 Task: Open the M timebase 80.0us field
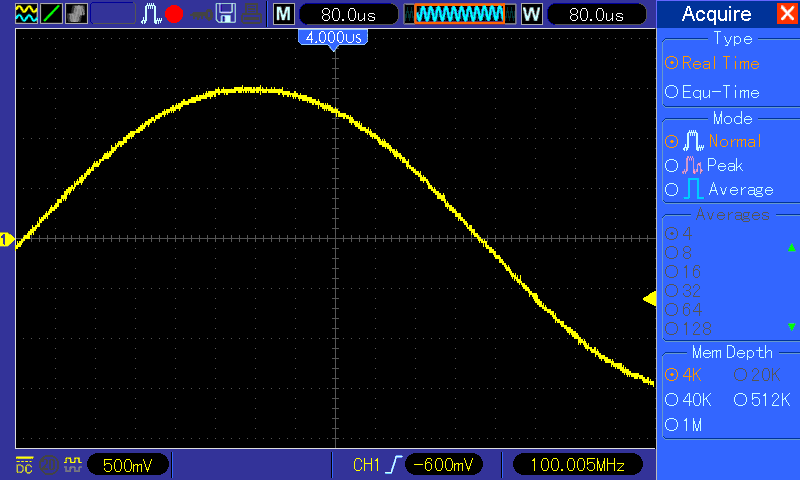348,14
